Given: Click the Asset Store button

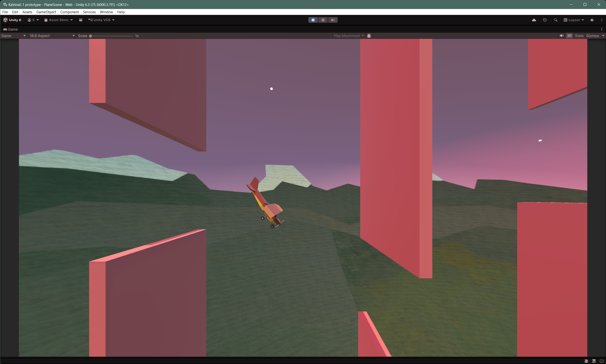Looking at the screenshot, I should [x=58, y=20].
